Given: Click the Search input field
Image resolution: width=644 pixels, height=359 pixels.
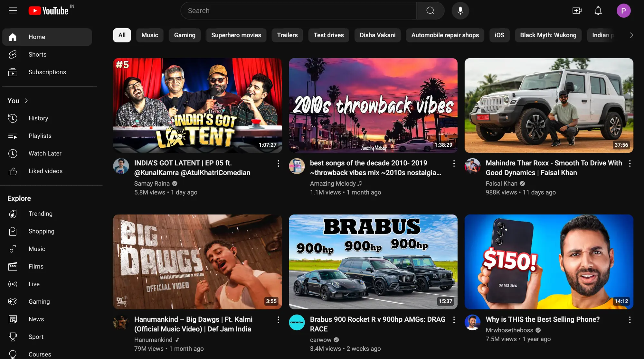Looking at the screenshot, I should 298,11.
